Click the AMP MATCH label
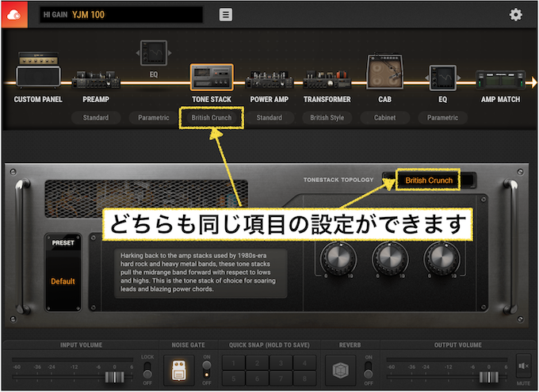Image resolution: width=539 pixels, height=392 pixels. point(500,99)
